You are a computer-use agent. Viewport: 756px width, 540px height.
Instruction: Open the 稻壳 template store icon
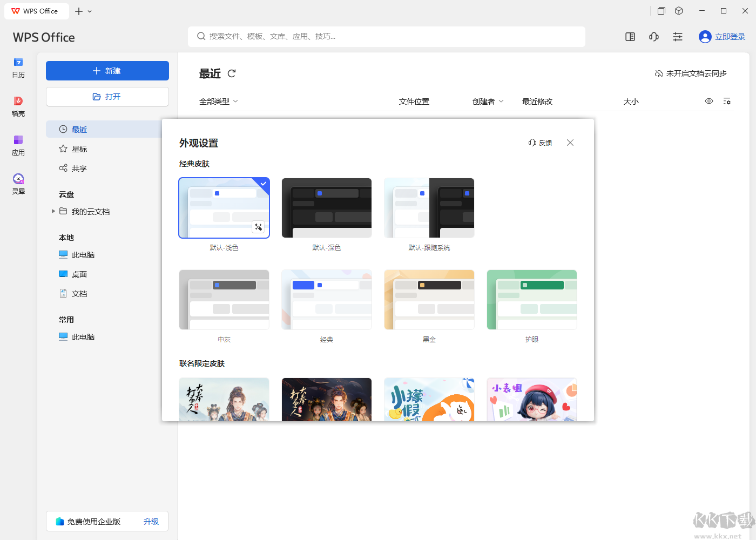pyautogui.click(x=18, y=106)
